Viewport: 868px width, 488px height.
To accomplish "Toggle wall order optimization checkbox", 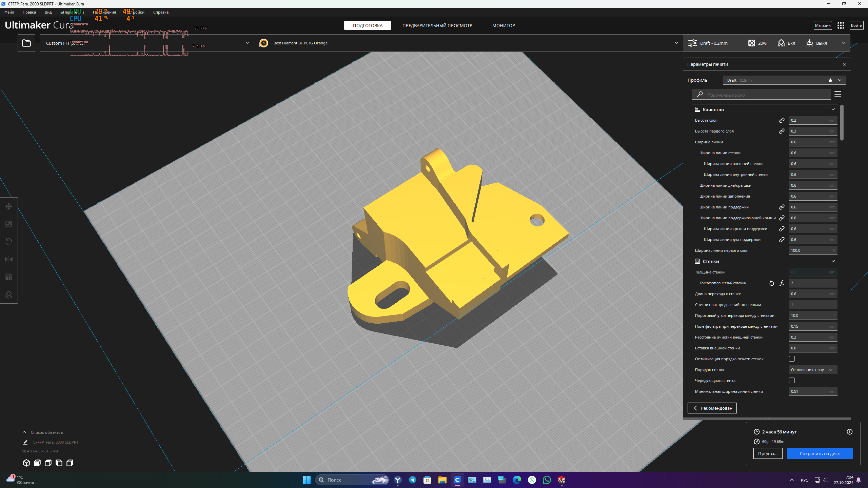I will (x=792, y=359).
